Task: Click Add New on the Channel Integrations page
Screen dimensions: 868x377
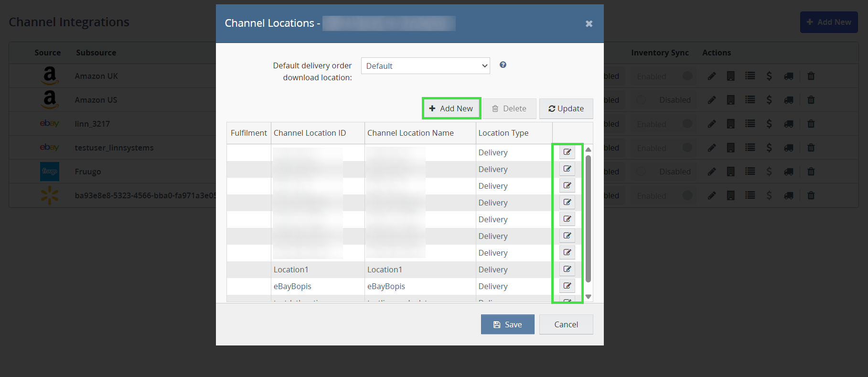Action: tap(829, 22)
